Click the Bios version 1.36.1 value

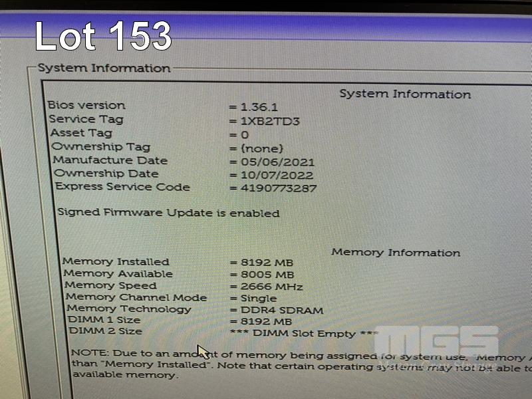259,107
